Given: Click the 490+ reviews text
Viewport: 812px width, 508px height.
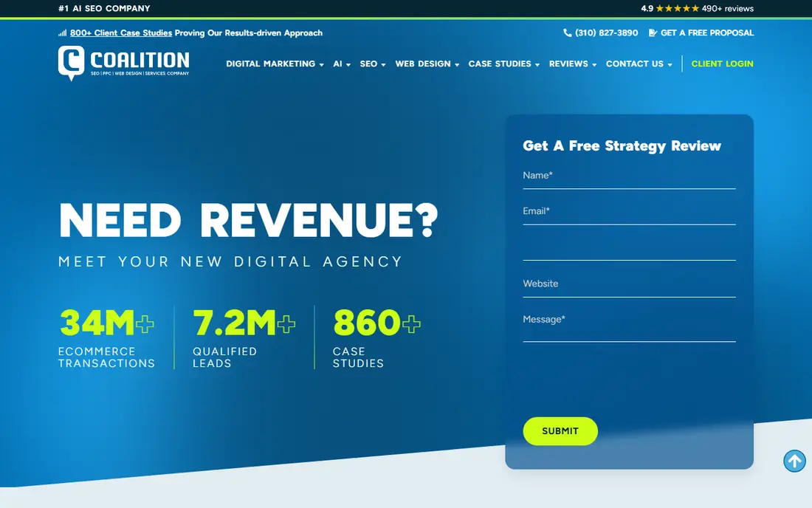Looking at the screenshot, I should tap(728, 8).
